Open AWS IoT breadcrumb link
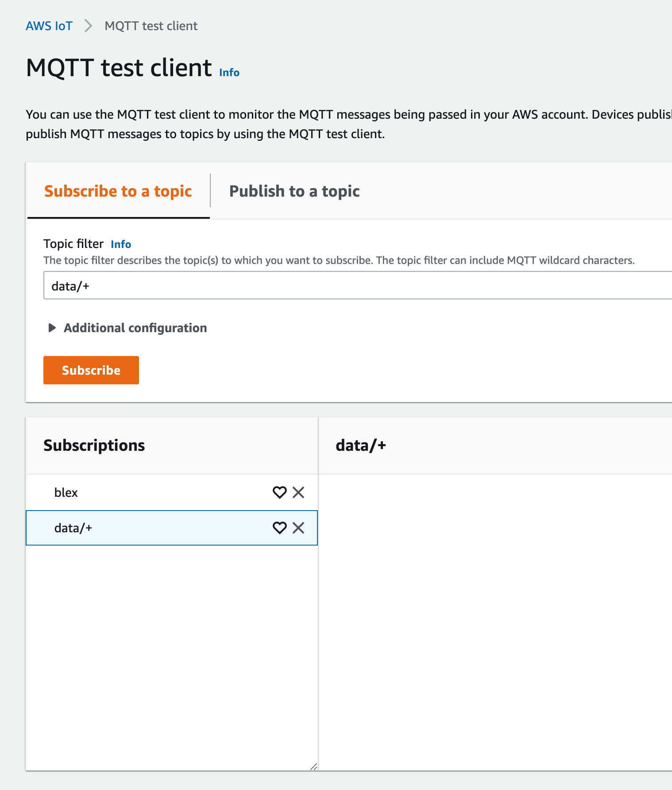 [x=49, y=26]
